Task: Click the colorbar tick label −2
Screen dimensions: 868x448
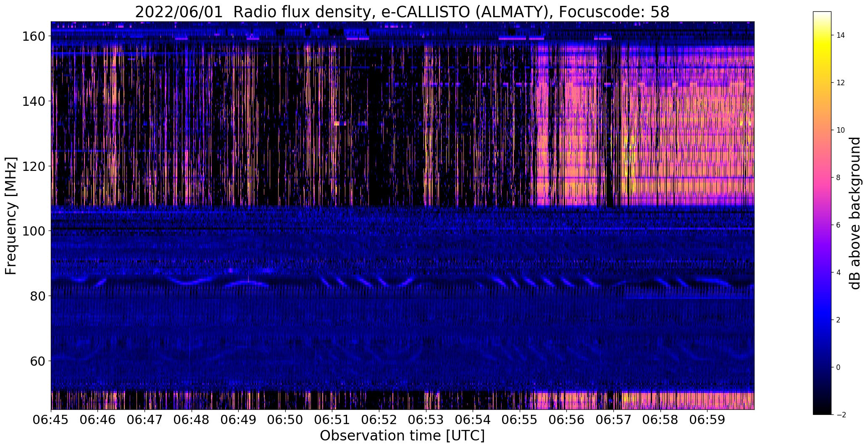Action: (841, 415)
